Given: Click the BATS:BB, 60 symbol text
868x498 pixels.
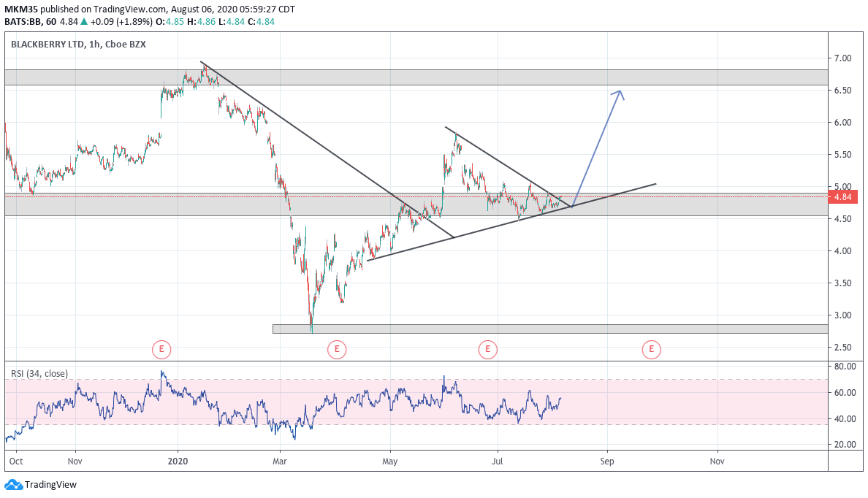Looking at the screenshot, I should click(x=31, y=22).
